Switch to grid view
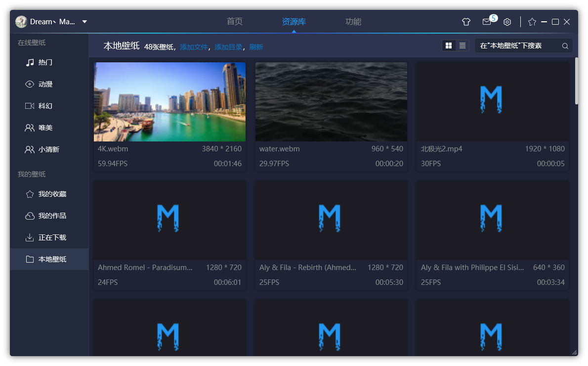 pos(449,46)
